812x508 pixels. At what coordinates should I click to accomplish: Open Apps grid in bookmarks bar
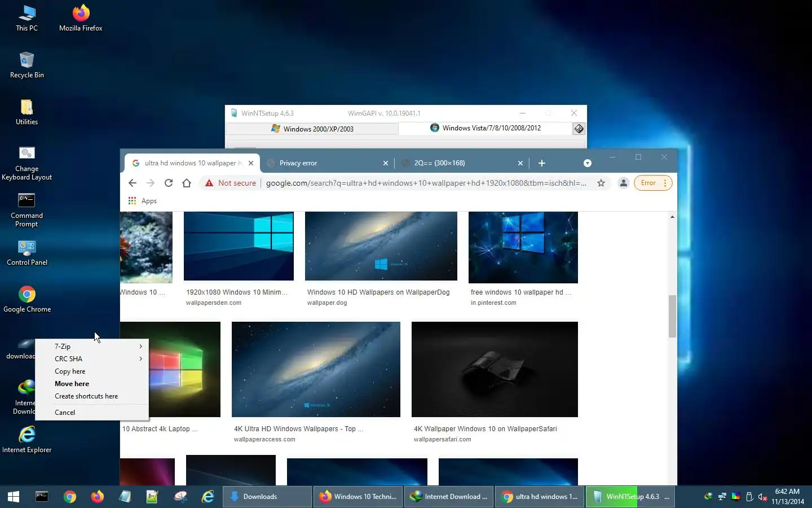[x=142, y=201]
